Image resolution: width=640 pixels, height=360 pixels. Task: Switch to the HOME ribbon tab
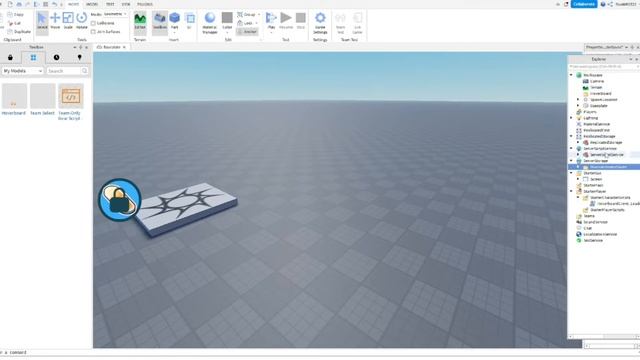[x=73, y=4]
